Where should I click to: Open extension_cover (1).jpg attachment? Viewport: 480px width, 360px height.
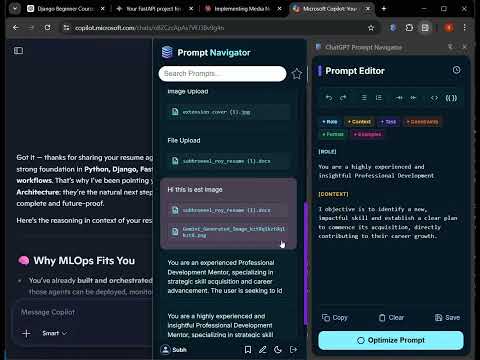tap(229, 112)
